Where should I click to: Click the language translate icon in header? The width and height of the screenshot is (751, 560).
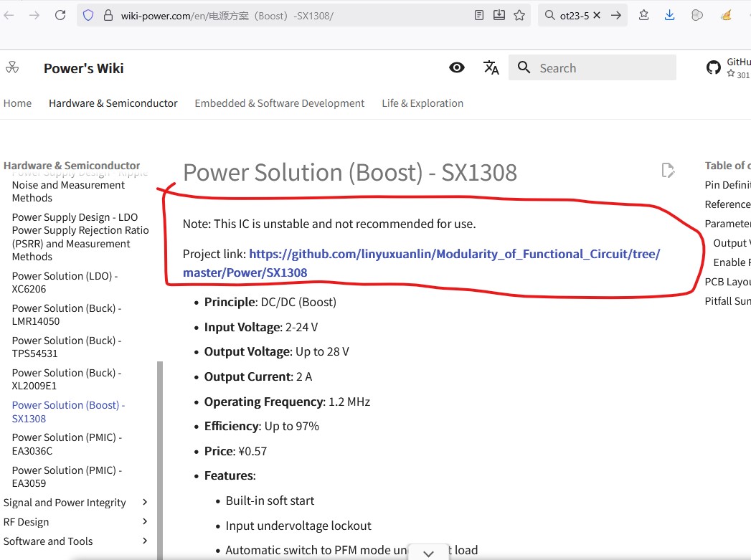(491, 67)
